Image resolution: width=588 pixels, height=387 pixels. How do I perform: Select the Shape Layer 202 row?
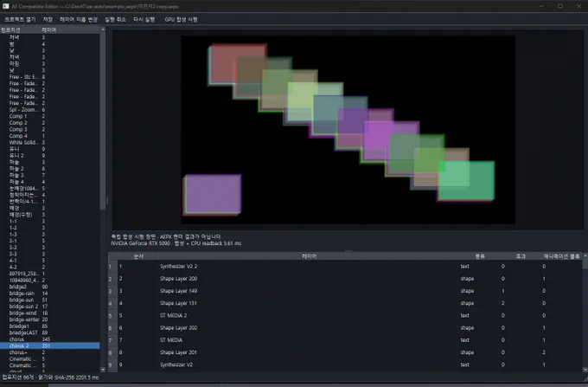(349, 328)
